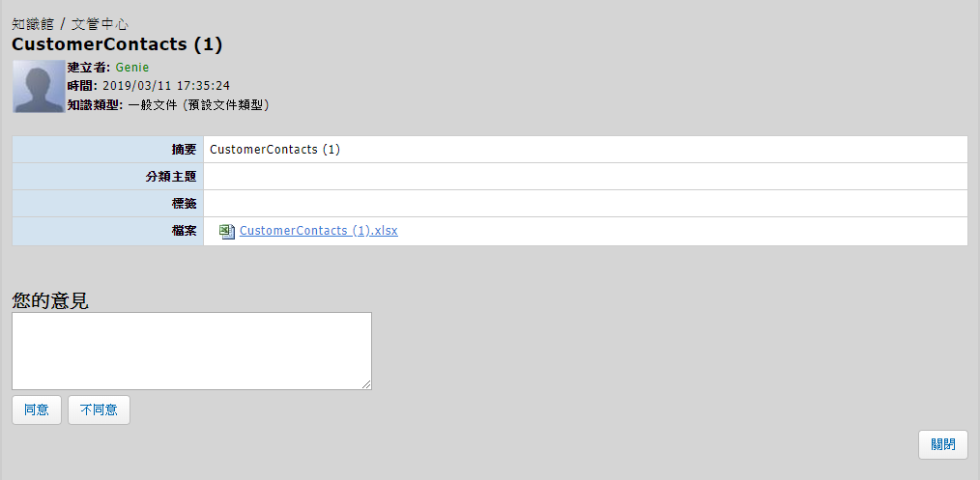The image size is (980, 480).
Task: Focus the 您的意見 comment text box
Action: pyautogui.click(x=191, y=351)
